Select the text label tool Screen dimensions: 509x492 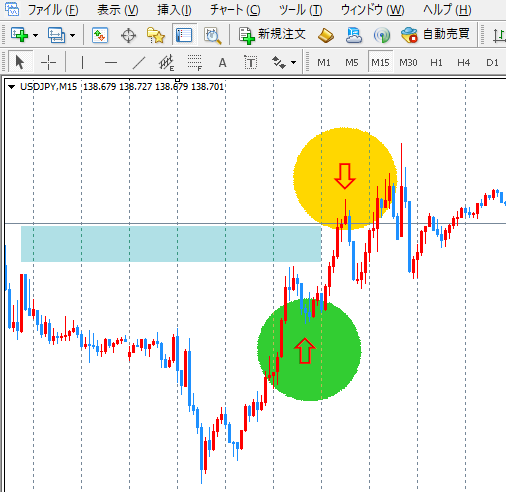(250, 62)
